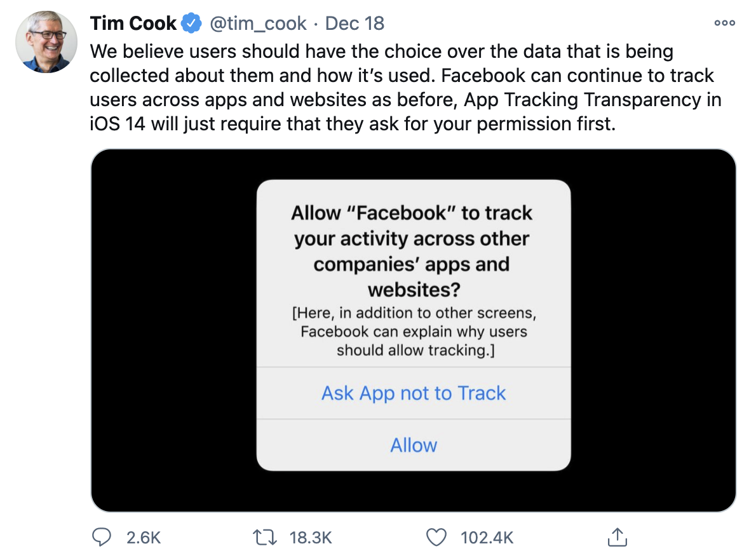Retweet this post using the retweet icon
Screen dimensions: 756x558
pos(266,538)
